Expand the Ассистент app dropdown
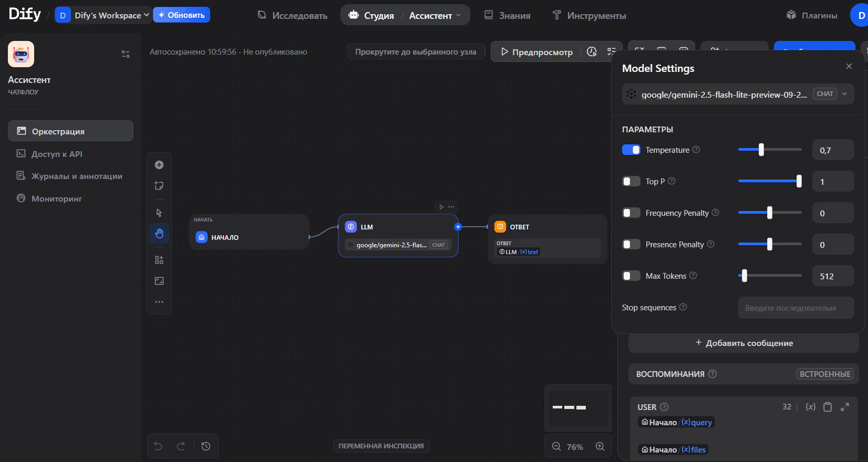This screenshot has height=462, width=868. point(435,15)
